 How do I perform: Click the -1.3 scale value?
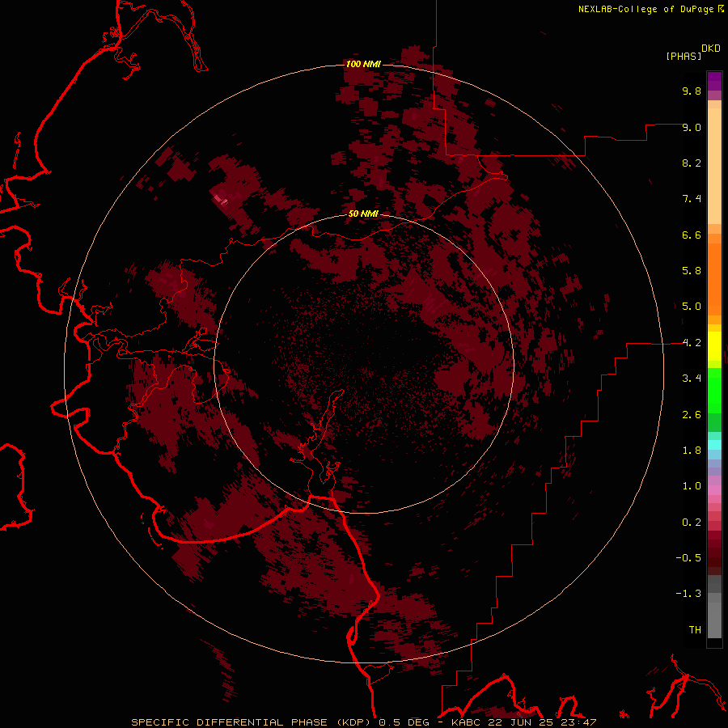(x=688, y=594)
